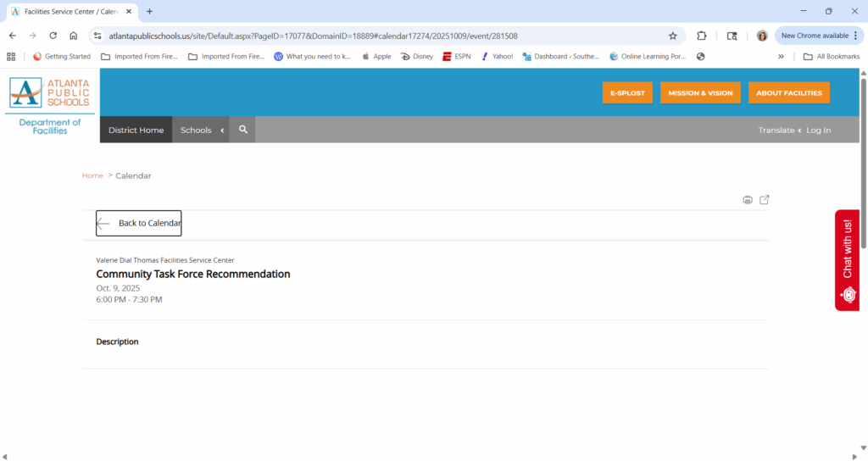The height and width of the screenshot is (461, 868).
Task: Open the Chrome extensions puzzle icon
Action: [702, 36]
